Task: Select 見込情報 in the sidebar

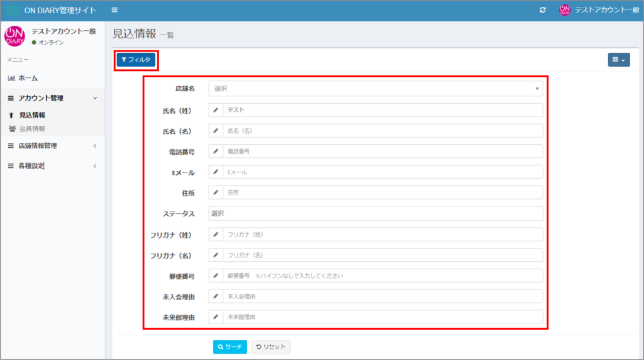Action: 31,115
